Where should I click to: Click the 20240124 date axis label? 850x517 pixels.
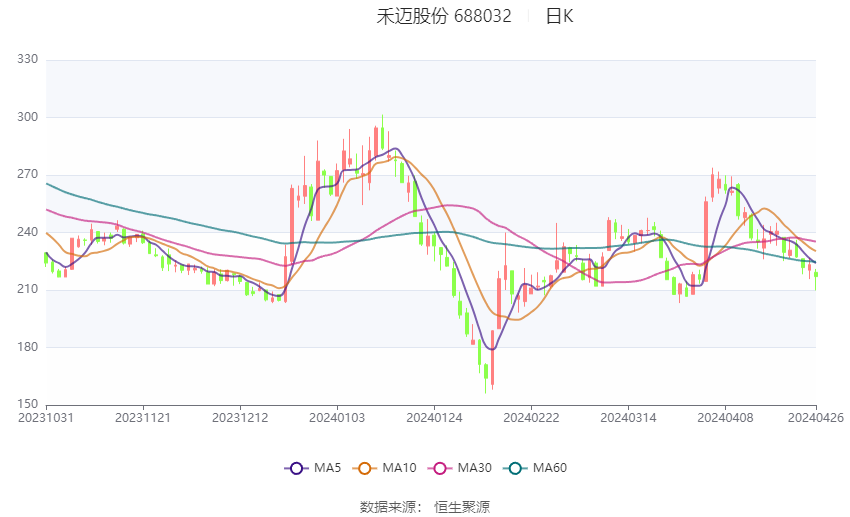tap(434, 418)
